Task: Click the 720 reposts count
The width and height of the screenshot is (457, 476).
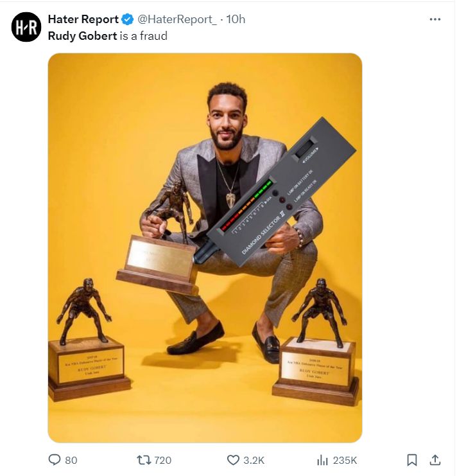Action: [x=163, y=460]
